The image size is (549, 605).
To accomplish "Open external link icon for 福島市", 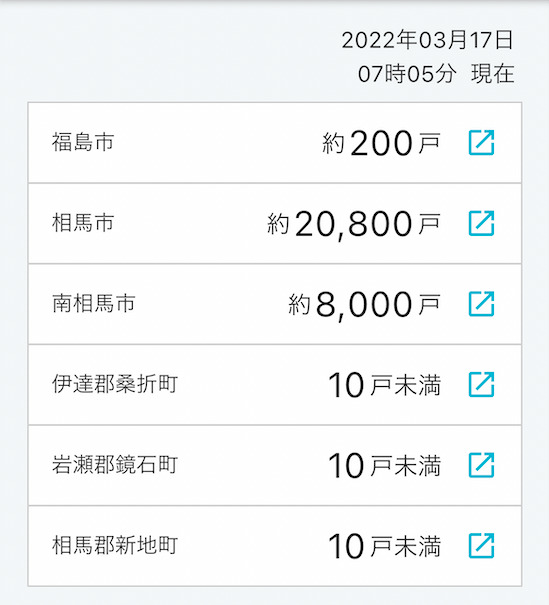I will pos(481,143).
